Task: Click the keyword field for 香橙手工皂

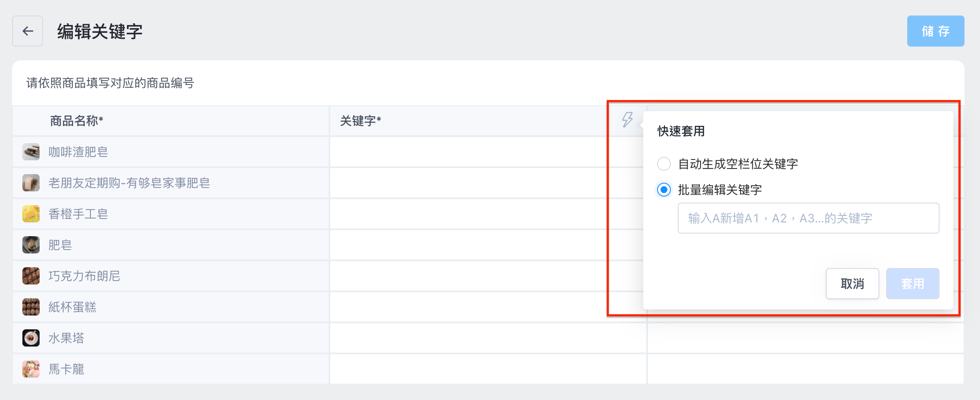Action: coord(488,214)
